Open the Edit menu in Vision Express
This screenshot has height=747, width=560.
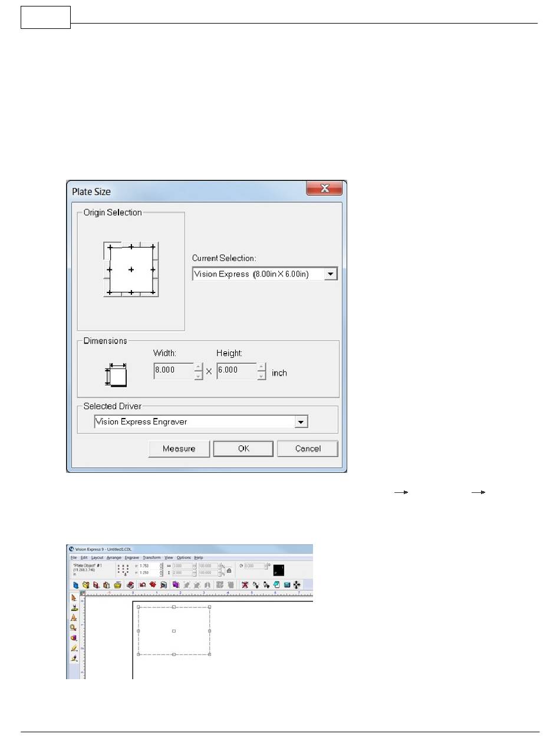click(x=84, y=557)
